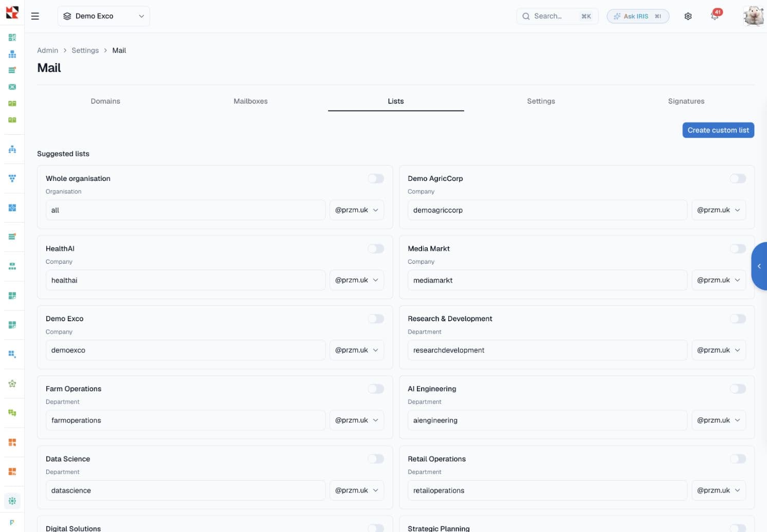Open the domain dropdown for Whole organisation
The image size is (767, 532).
click(x=357, y=210)
